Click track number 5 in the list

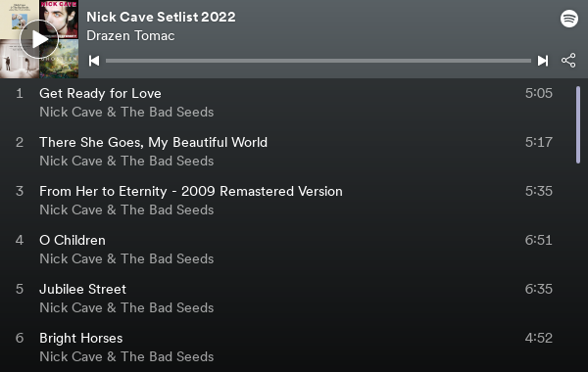tap(20, 289)
